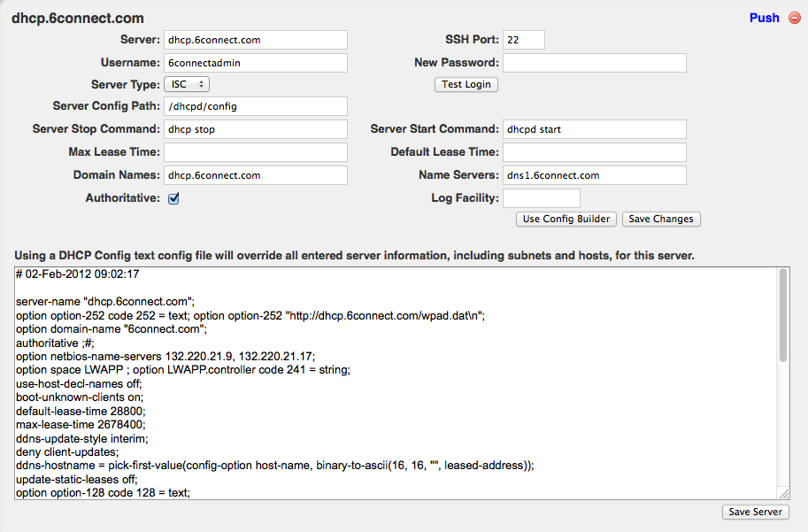Click the Default Lease Time field
The height and width of the screenshot is (532, 808).
[x=595, y=152]
